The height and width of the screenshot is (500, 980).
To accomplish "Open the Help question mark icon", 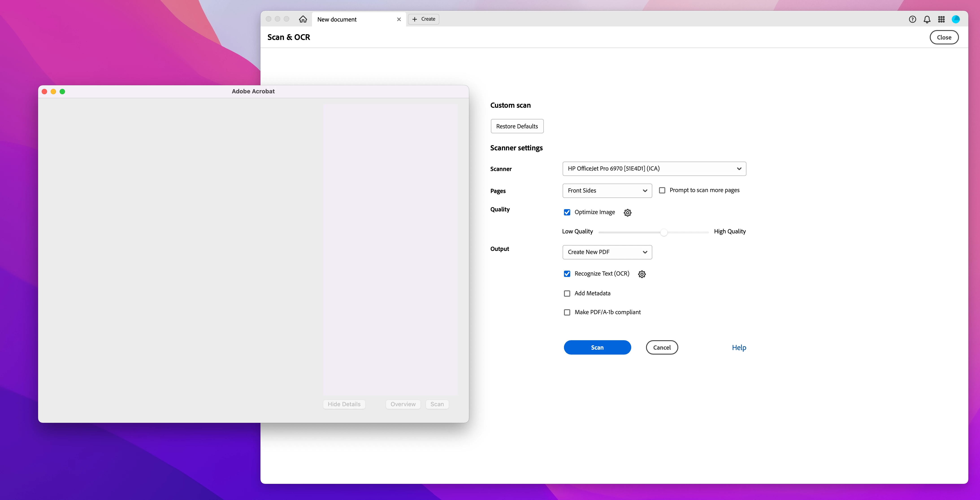I will [912, 19].
